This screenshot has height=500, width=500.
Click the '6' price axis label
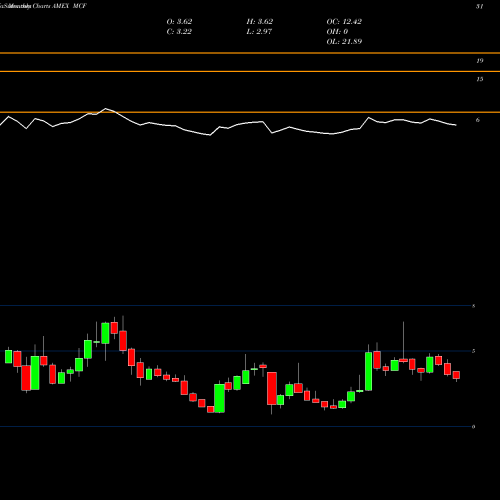coord(478,120)
